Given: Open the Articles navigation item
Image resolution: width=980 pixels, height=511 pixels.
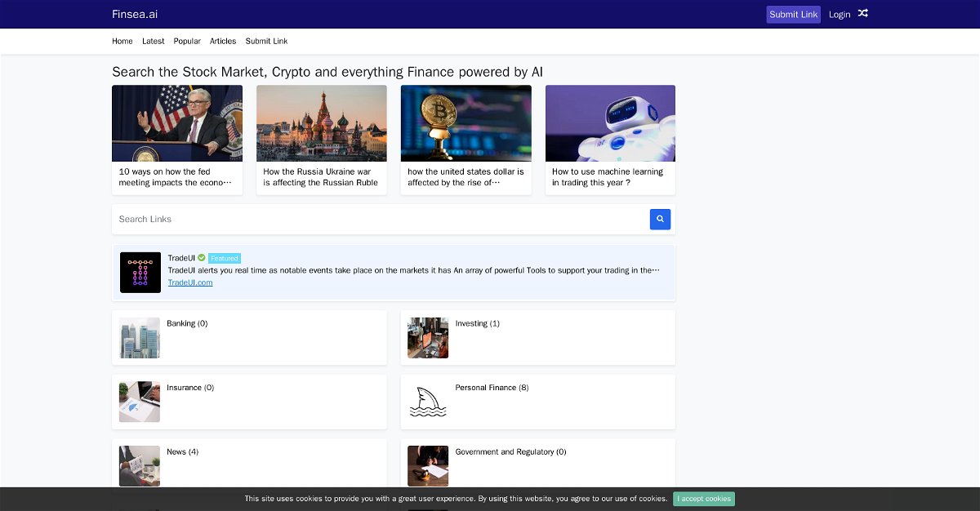Looking at the screenshot, I should pyautogui.click(x=223, y=41).
